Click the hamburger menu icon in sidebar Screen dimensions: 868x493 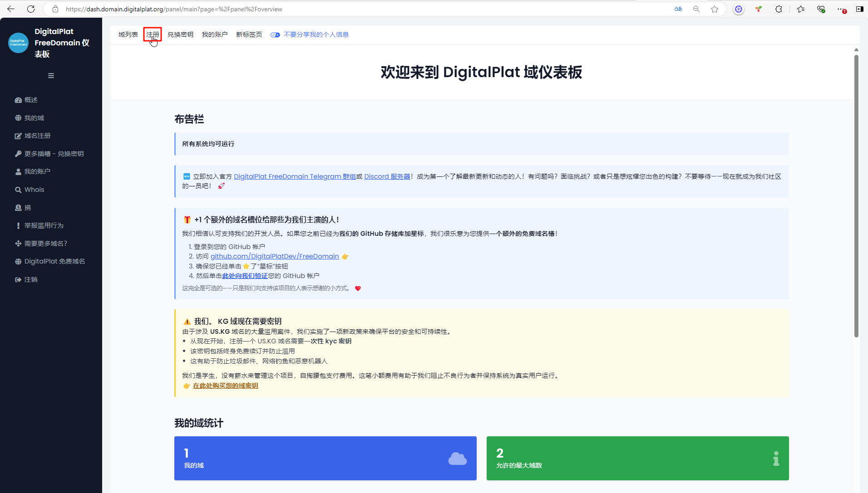tap(51, 76)
